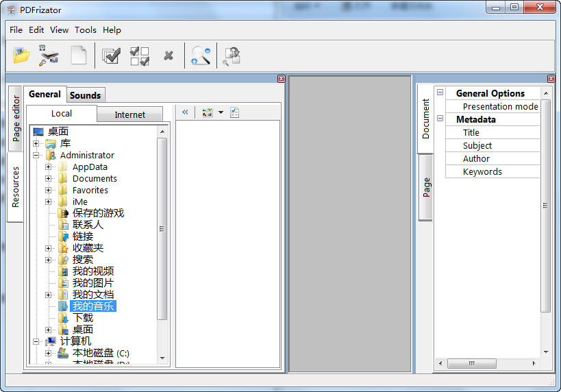Click the Subject metadata field
The image size is (561, 392).
point(493,146)
